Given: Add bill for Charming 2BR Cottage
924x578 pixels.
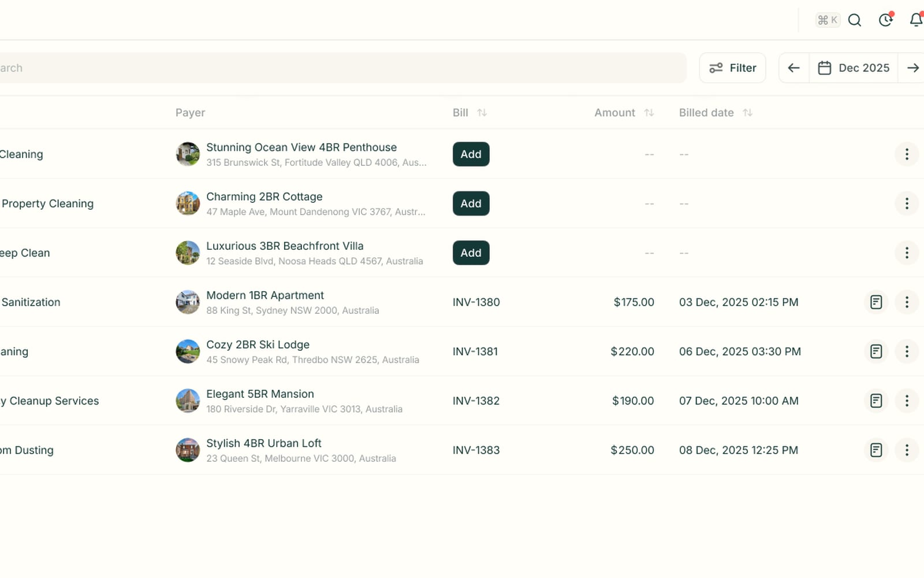Looking at the screenshot, I should (471, 203).
